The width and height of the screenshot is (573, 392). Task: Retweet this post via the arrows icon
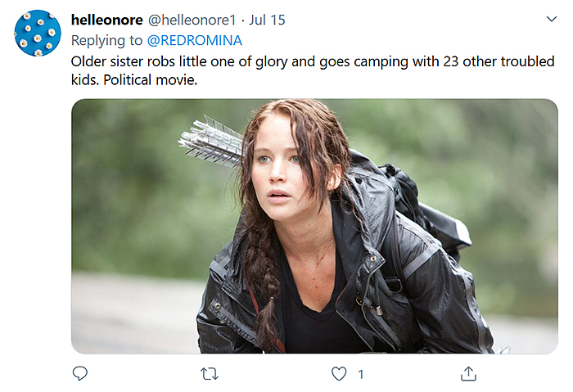point(209,374)
